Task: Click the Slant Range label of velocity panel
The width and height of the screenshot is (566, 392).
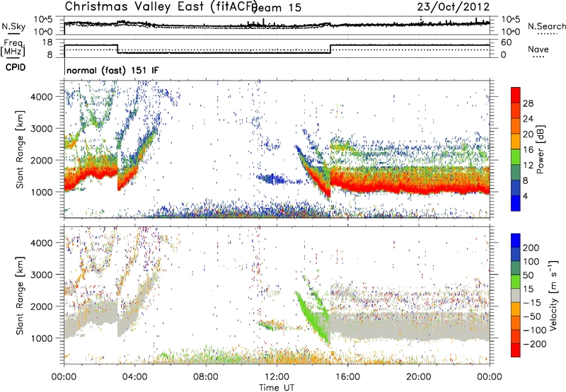Action: point(20,295)
